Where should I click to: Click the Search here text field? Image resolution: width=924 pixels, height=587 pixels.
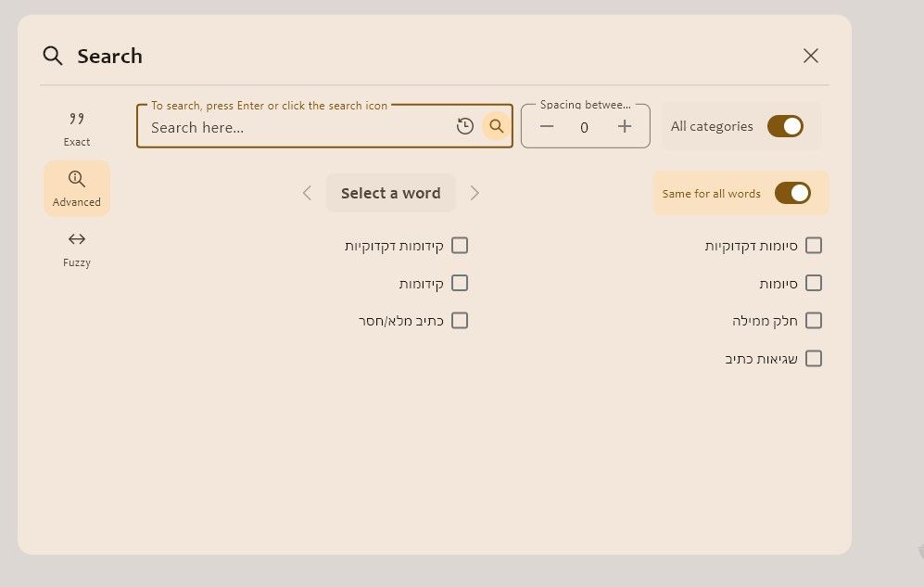tap(297, 127)
